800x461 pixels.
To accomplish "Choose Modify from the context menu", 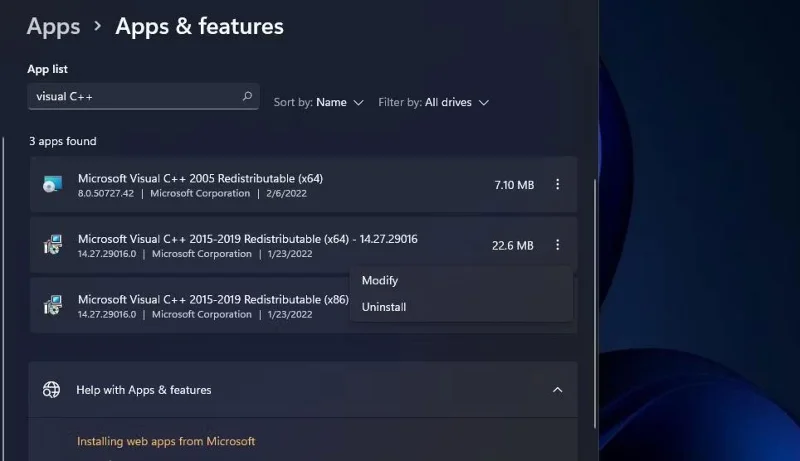I will [380, 280].
